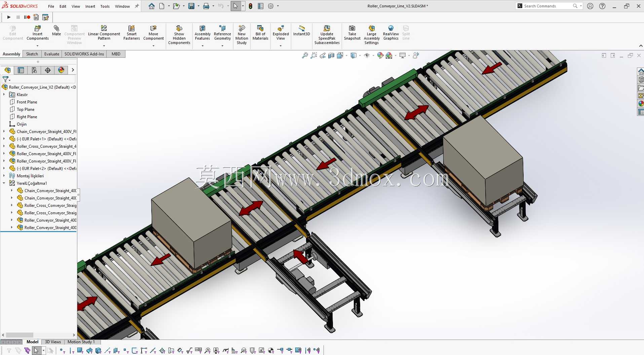Click the Home icon in the top toolbar
This screenshot has width=644, height=355.
coord(152,6)
